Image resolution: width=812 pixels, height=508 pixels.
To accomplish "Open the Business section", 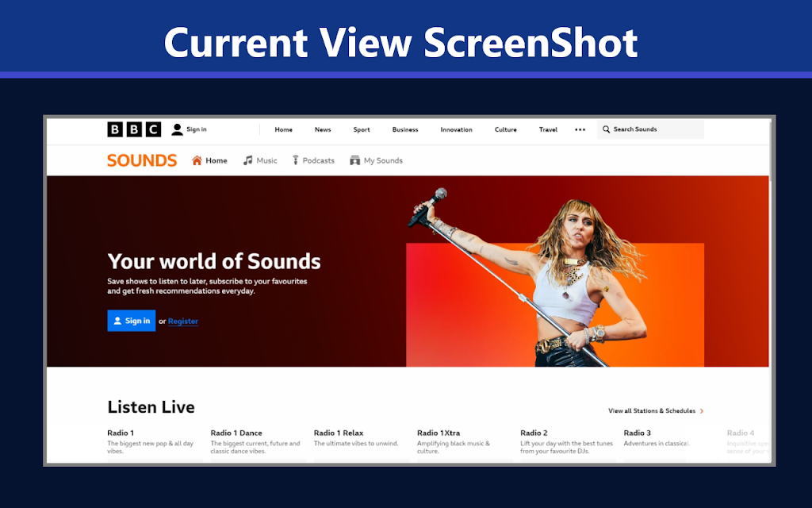I will (405, 129).
